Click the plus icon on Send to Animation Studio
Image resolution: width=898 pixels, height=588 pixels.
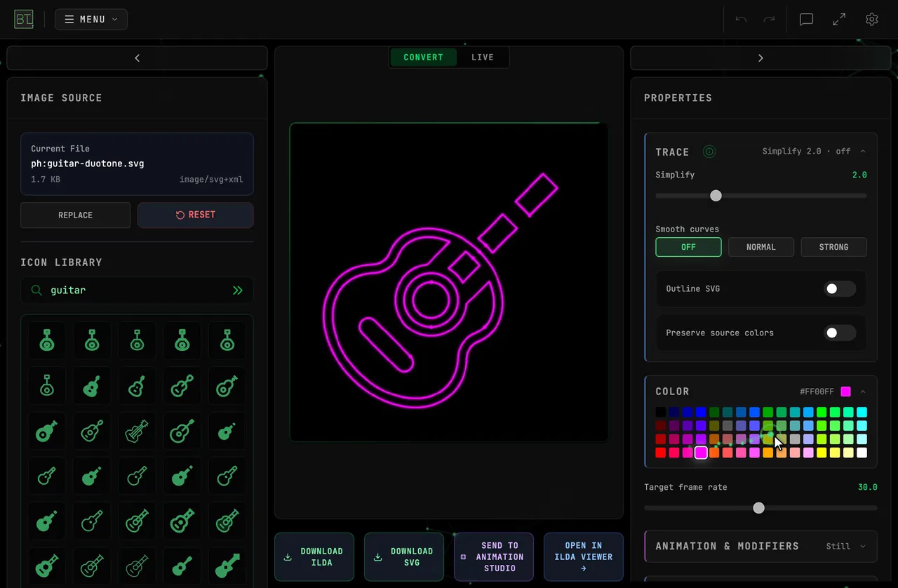click(x=463, y=557)
